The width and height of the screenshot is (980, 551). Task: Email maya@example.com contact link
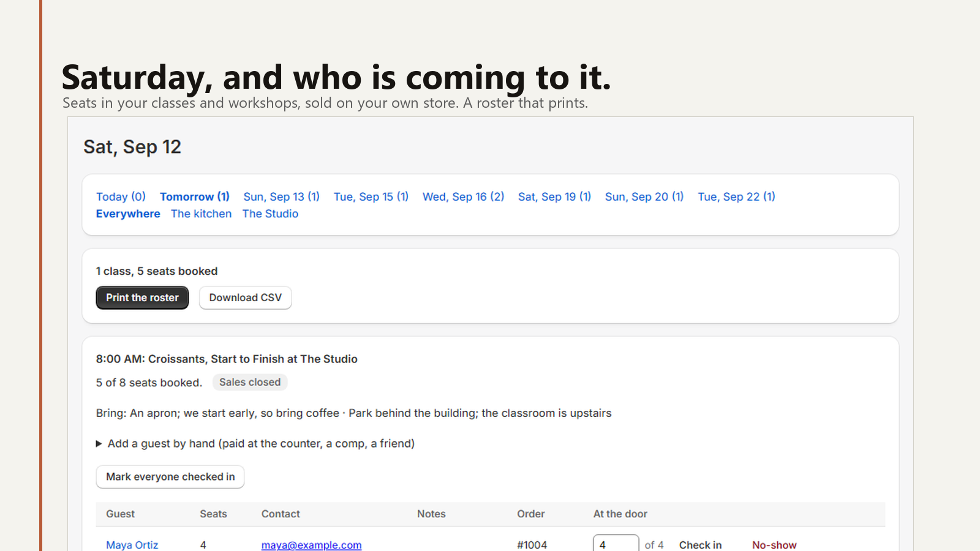[312, 545]
